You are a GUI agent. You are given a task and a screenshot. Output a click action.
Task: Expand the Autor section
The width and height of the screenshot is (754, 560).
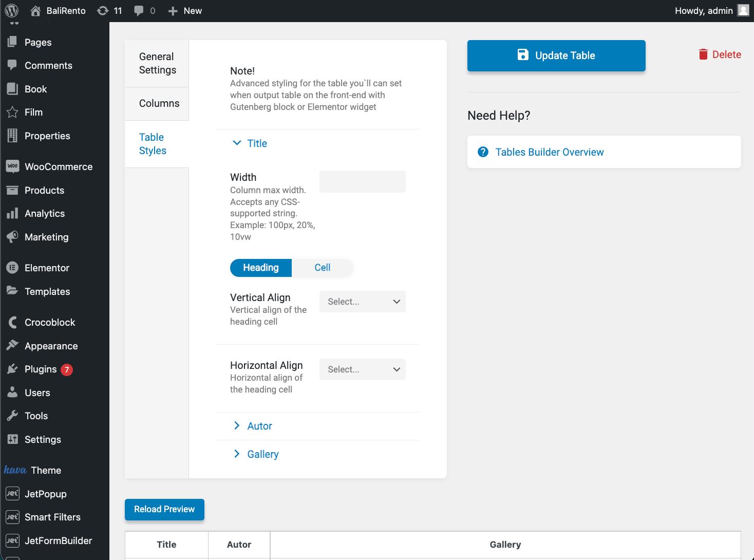click(x=259, y=426)
